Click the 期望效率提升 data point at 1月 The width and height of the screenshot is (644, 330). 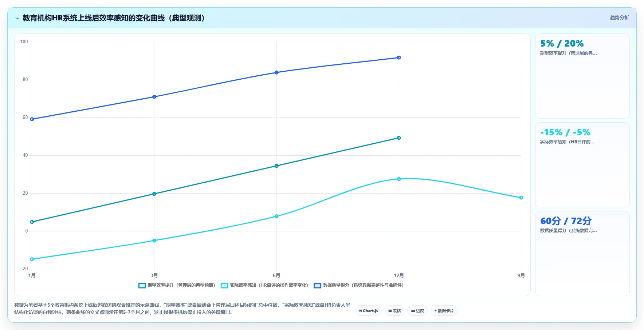(32, 222)
